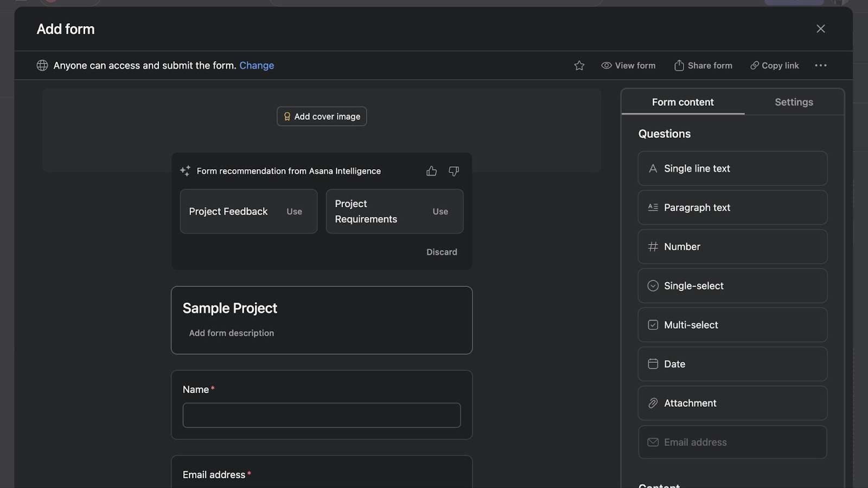Click thumbs up on Asana Intelligence recommendation
Image resolution: width=868 pixels, height=488 pixels.
coord(431,171)
